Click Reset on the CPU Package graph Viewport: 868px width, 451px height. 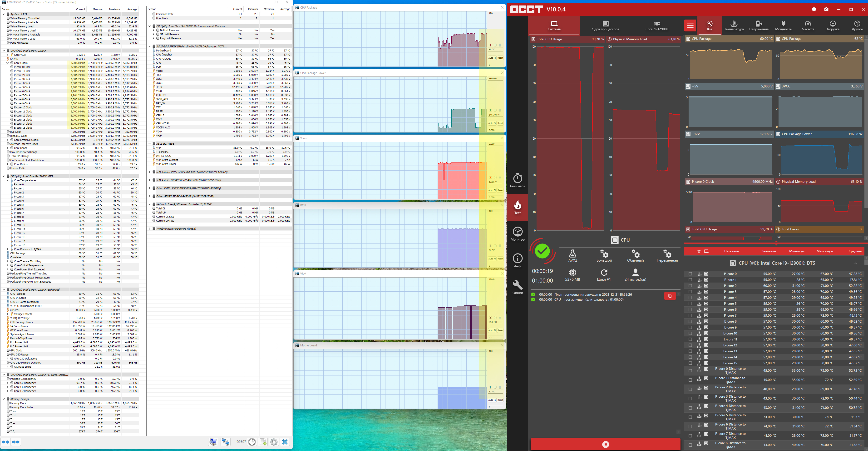click(x=500, y=58)
